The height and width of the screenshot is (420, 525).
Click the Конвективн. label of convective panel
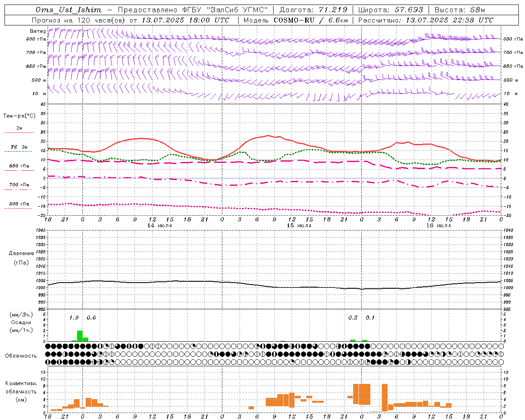click(21, 383)
